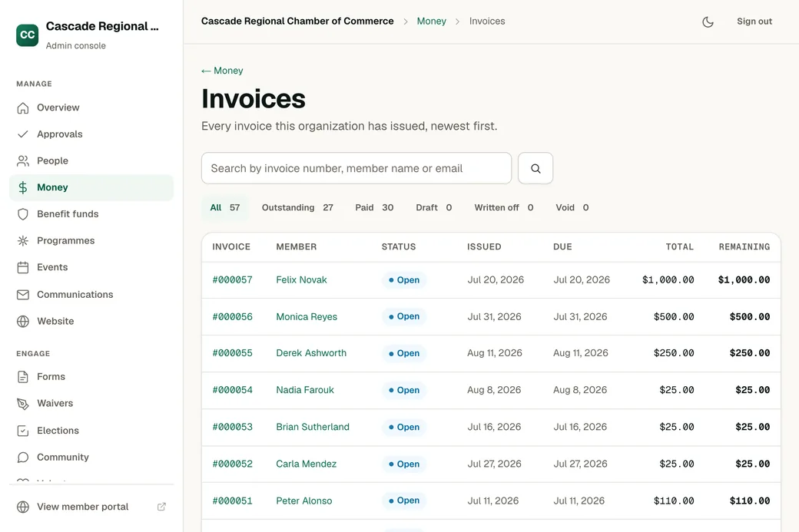Open invoice #000053
799x532 pixels.
tap(232, 427)
